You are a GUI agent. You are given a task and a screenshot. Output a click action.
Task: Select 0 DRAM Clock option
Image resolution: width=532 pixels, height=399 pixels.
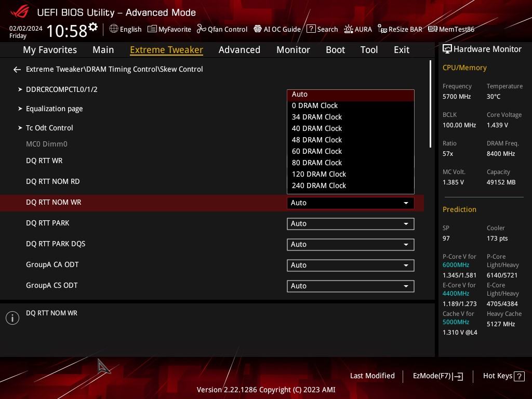pyautogui.click(x=351, y=106)
